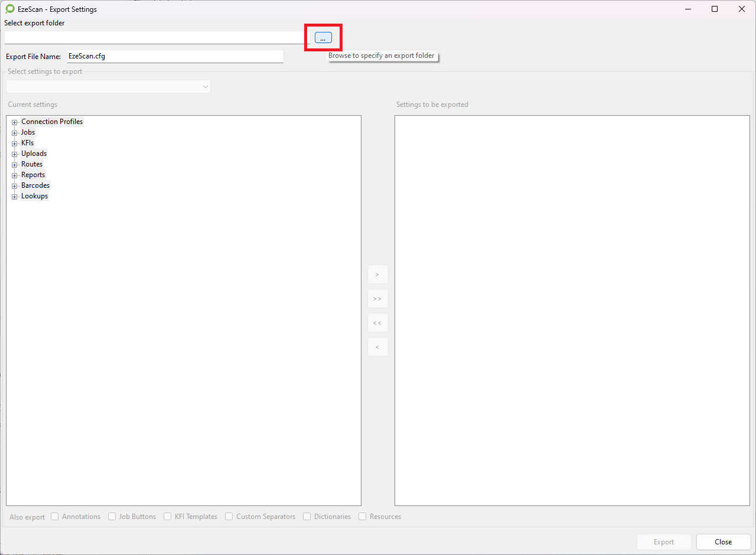Click the move all right double-arrow button
The width and height of the screenshot is (756, 555).
click(377, 299)
